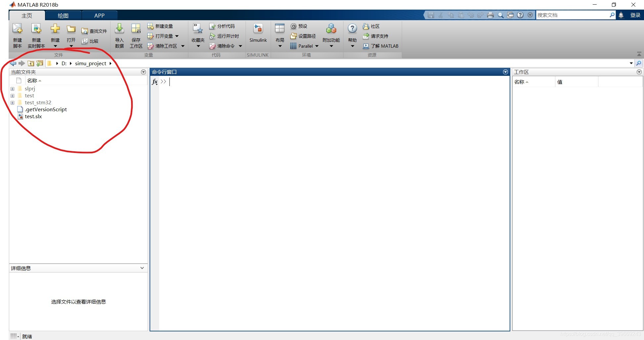Expand the test folder
644x340 pixels.
point(12,96)
